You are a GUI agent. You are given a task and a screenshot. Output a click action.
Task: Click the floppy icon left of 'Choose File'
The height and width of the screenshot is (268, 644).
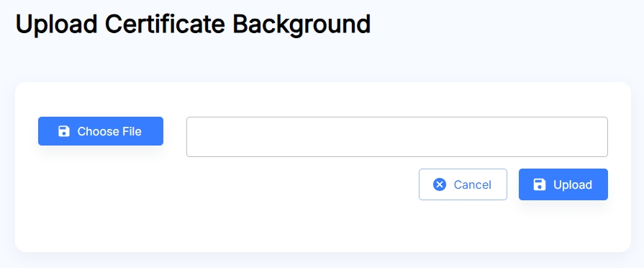point(63,131)
